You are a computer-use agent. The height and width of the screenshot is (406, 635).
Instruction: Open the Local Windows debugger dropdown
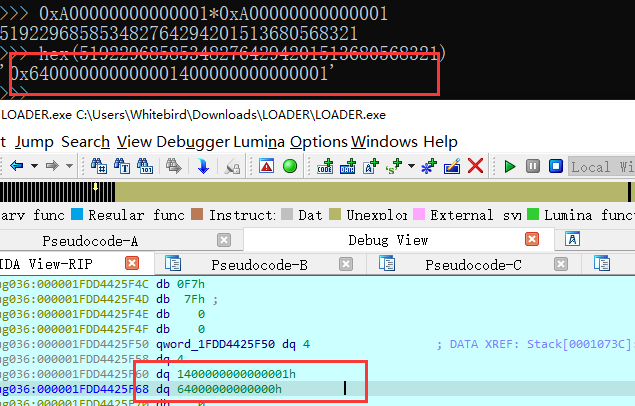[x=601, y=166]
